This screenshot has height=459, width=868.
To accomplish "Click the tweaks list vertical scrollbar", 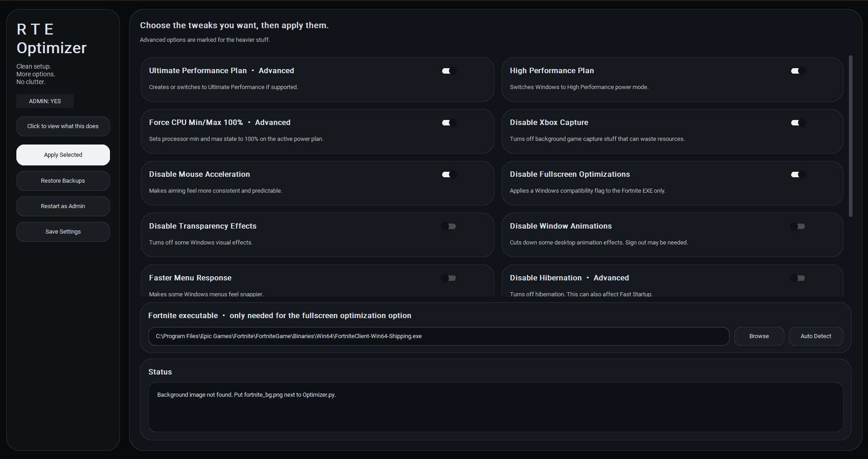I will tap(850, 136).
